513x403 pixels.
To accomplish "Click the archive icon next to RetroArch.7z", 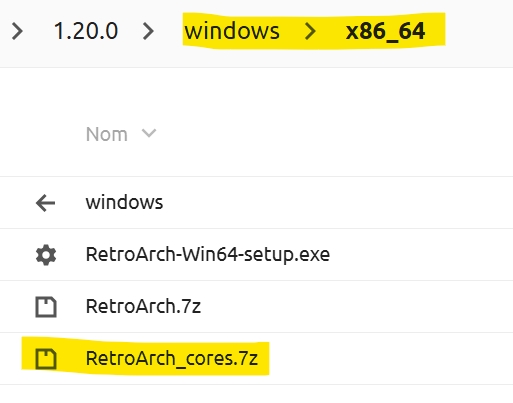I will click(x=46, y=307).
